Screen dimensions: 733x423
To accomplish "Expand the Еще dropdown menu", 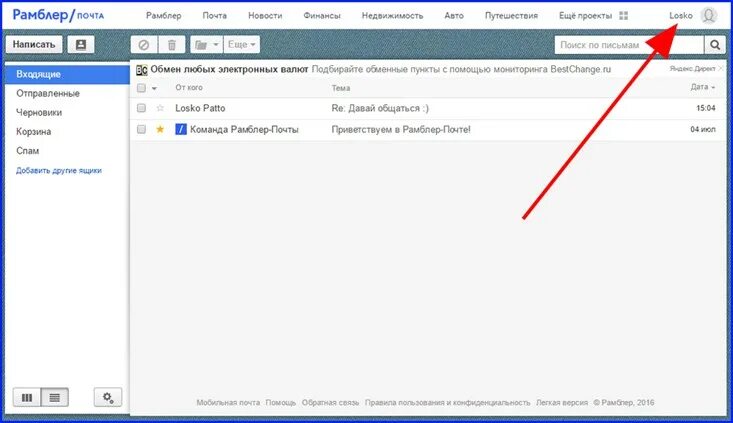I will click(242, 45).
